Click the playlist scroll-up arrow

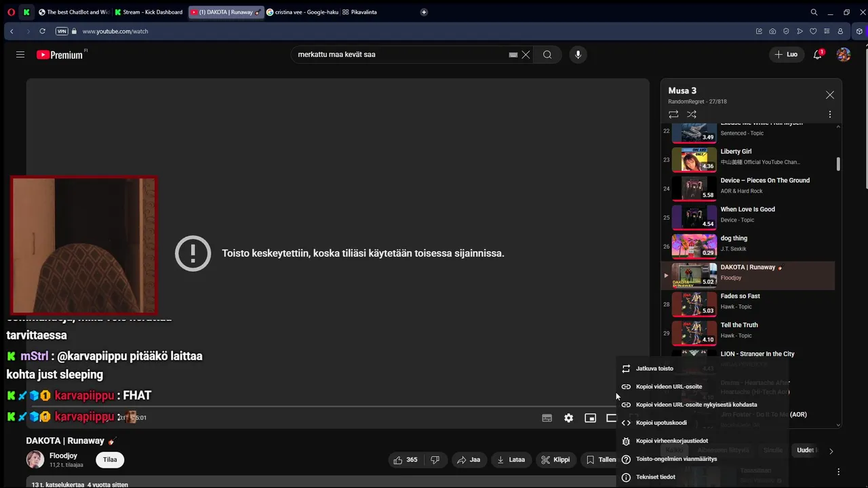838,127
